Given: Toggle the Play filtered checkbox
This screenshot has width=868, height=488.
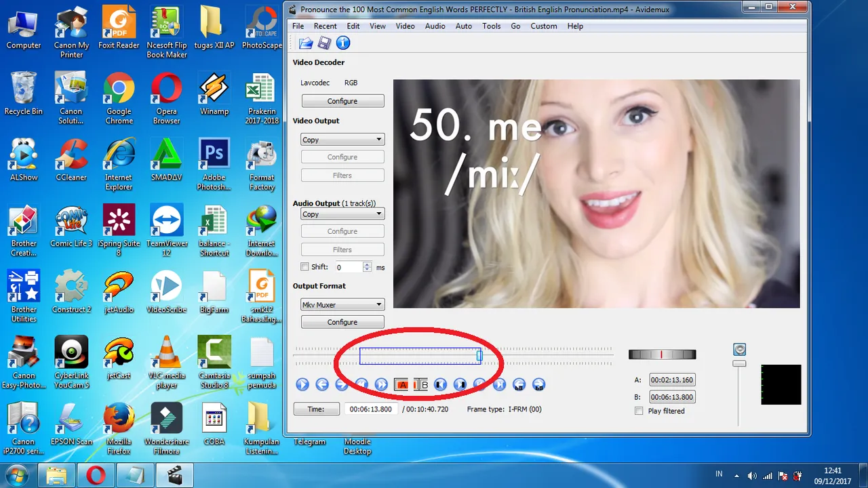Looking at the screenshot, I should (x=638, y=411).
